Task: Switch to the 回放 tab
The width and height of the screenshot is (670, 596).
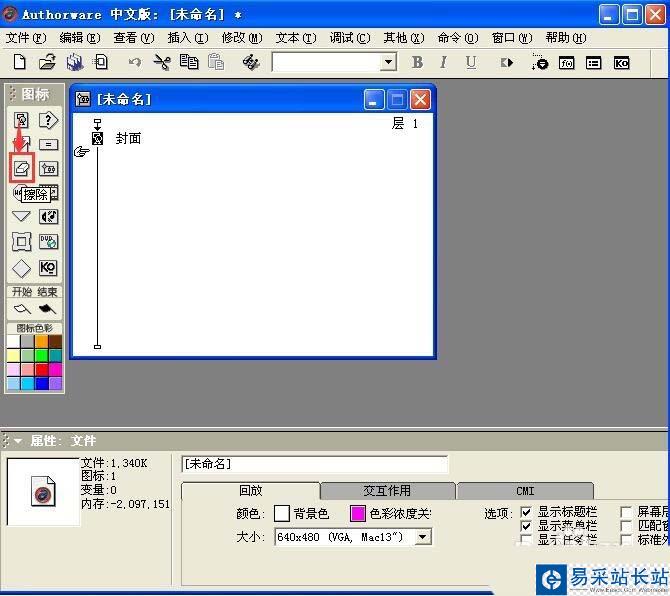Action: (251, 490)
